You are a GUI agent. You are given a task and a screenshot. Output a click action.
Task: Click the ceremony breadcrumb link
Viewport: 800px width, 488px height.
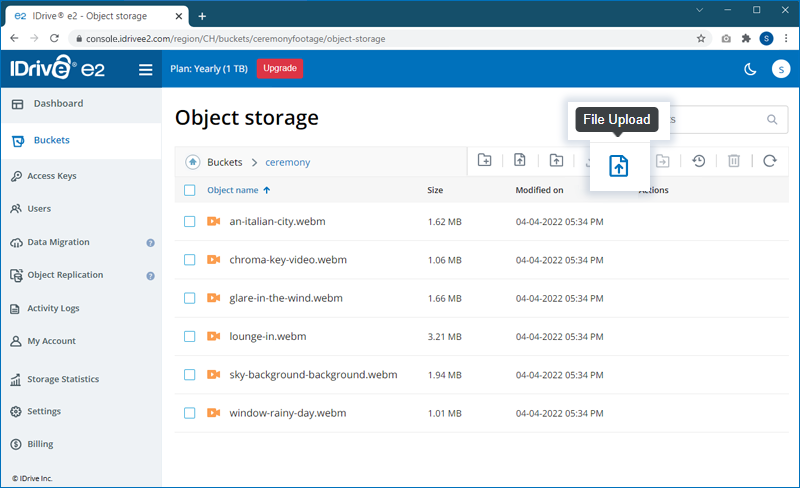[x=287, y=162]
